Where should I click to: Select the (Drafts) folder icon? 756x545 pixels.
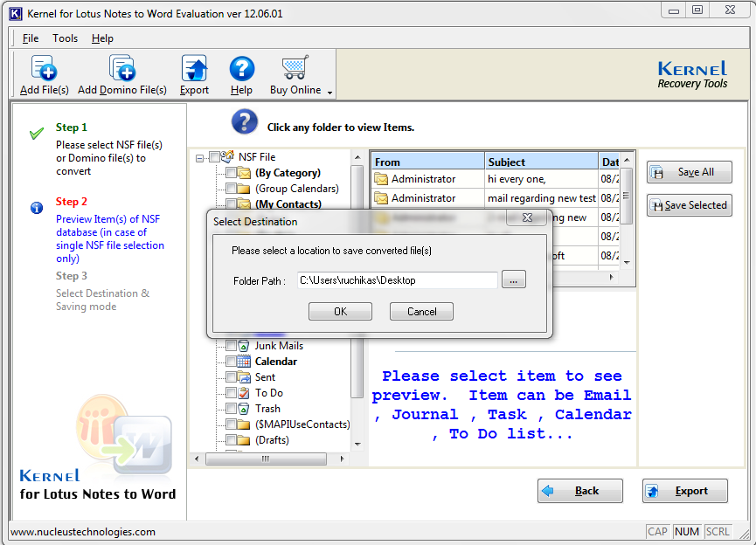tap(244, 440)
